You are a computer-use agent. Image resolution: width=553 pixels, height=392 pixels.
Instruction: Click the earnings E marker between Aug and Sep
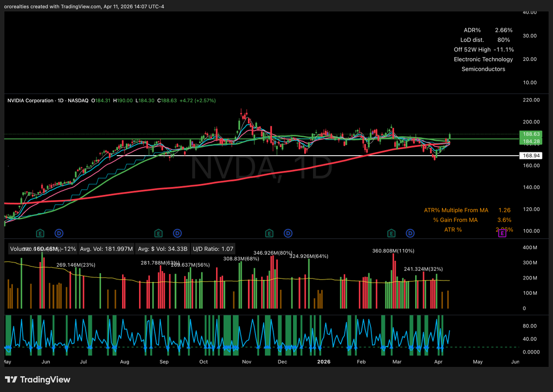(x=158, y=234)
